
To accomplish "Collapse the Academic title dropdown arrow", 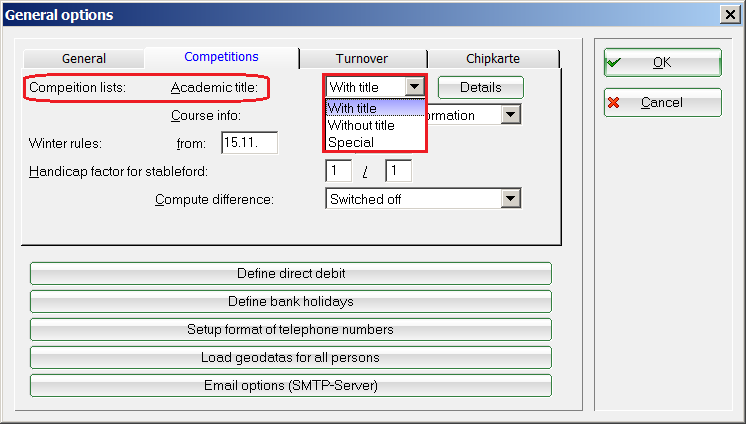I will (414, 87).
